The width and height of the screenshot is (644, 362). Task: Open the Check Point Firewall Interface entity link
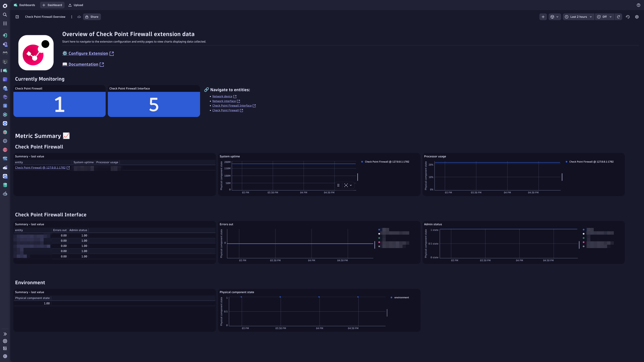click(x=234, y=106)
